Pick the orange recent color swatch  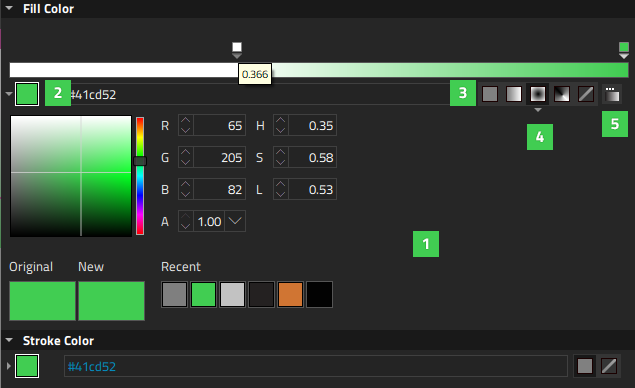[290, 294]
